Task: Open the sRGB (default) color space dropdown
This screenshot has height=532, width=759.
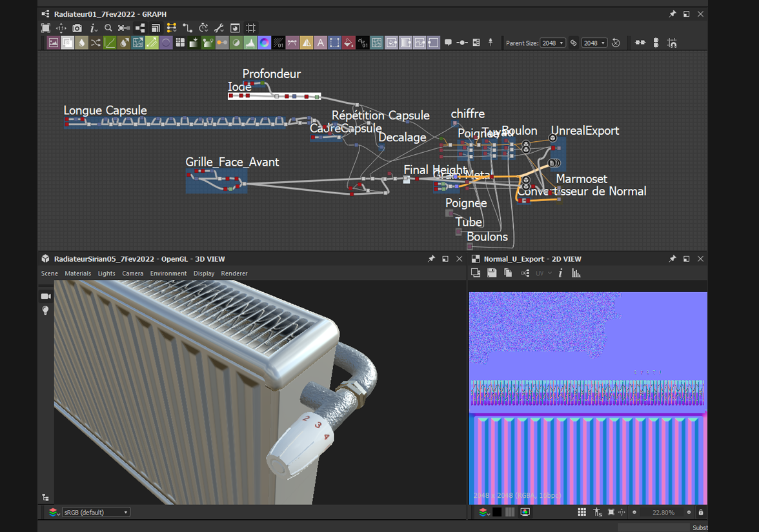Action: [x=96, y=512]
